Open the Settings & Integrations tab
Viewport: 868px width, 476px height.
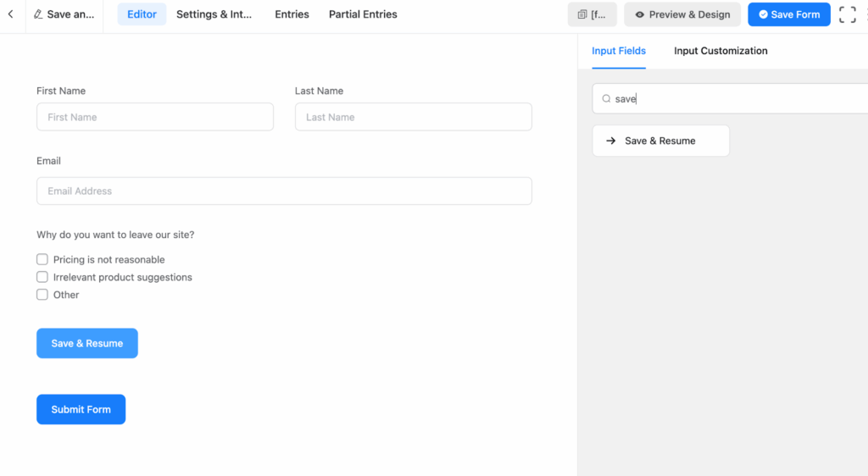214,14
